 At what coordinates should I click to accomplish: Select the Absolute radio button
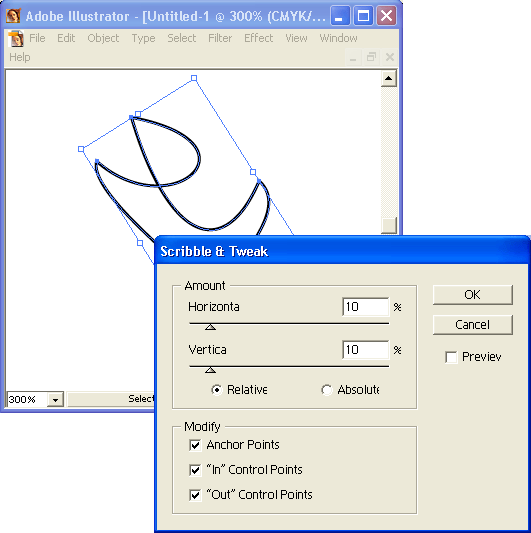pos(326,390)
